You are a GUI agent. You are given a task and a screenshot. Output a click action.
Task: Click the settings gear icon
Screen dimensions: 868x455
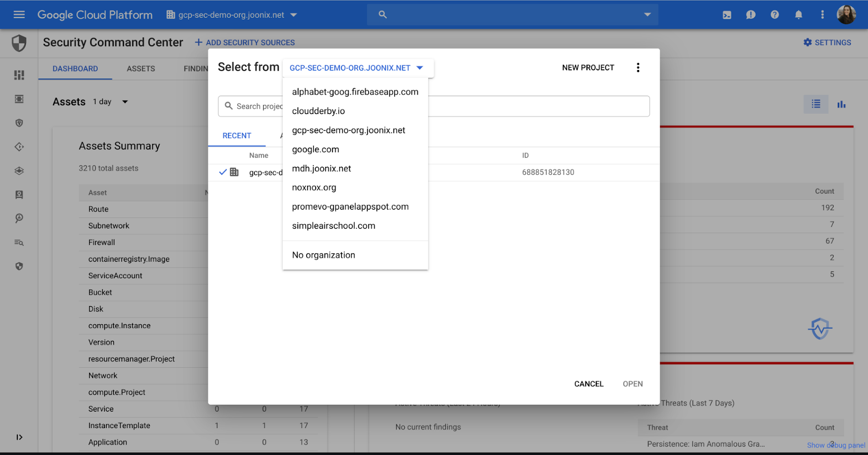pyautogui.click(x=808, y=42)
